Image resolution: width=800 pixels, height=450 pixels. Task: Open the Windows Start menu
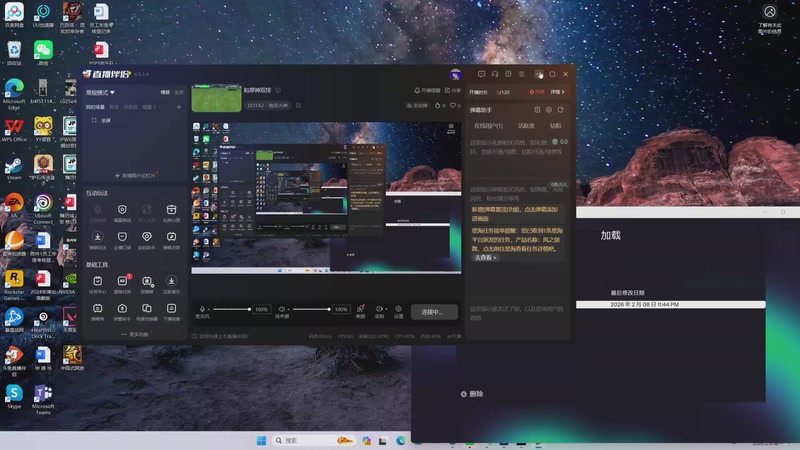pyautogui.click(x=261, y=440)
